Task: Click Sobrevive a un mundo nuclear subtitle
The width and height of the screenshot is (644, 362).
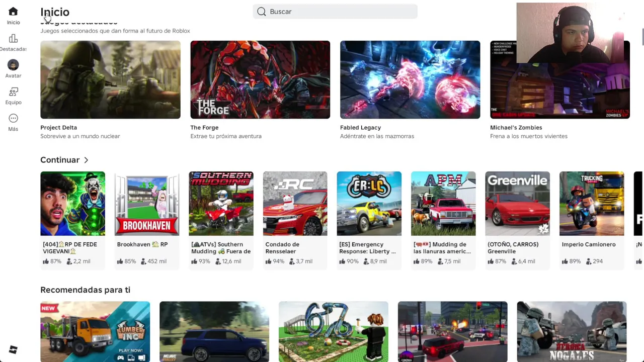Action: [80, 136]
